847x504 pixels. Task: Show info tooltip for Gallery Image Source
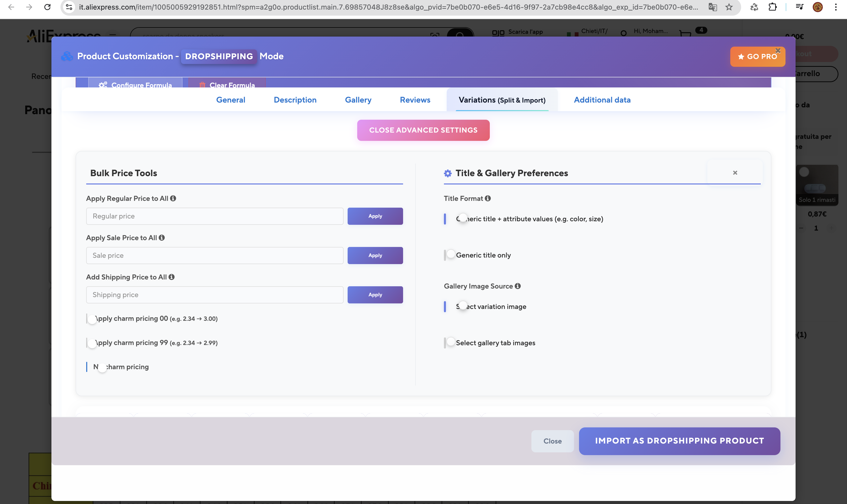pyautogui.click(x=518, y=286)
